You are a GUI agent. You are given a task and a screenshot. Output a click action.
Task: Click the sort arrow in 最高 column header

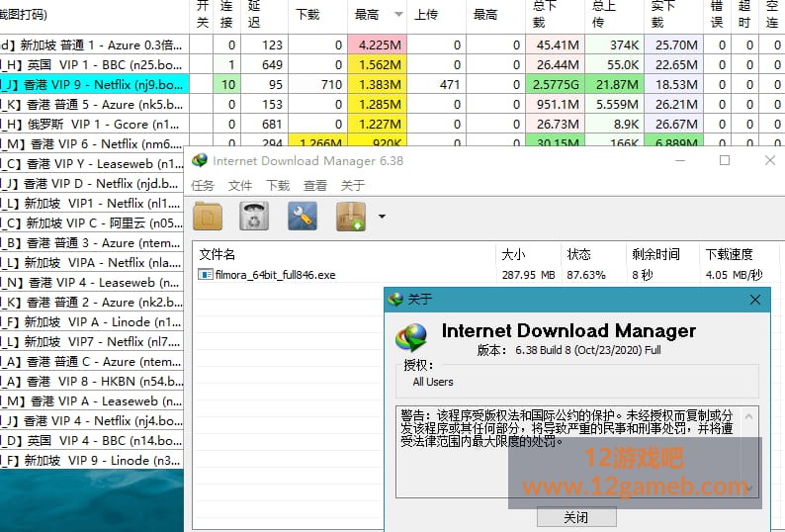pos(398,15)
